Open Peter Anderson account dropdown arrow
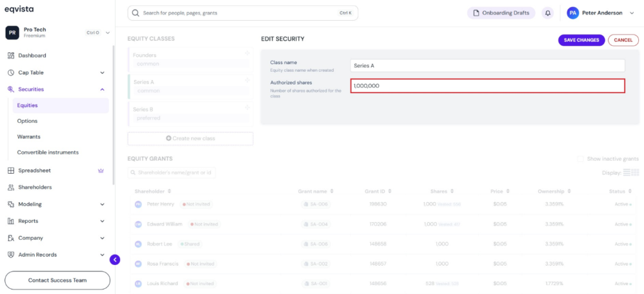Screen dimensions: 644x294 pos(631,13)
